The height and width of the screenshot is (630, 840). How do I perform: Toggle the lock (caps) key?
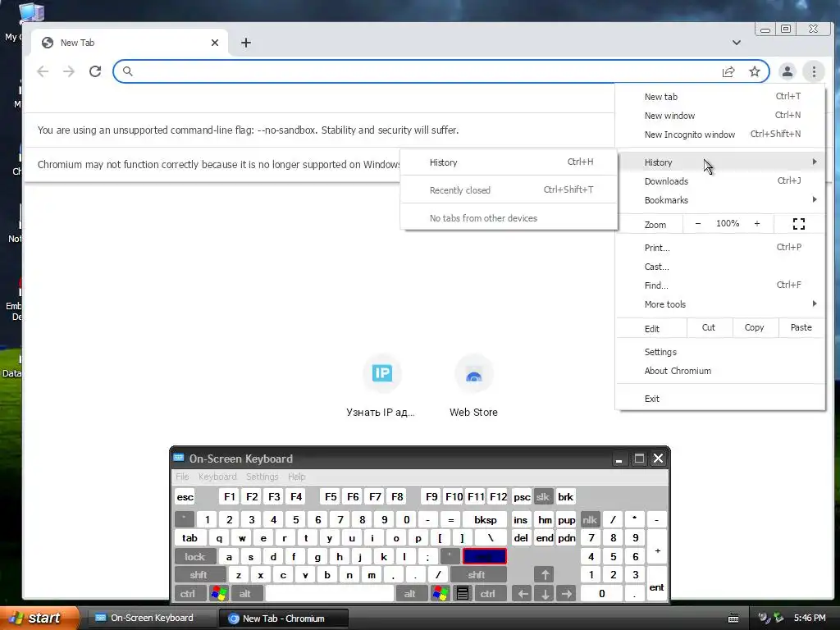pos(195,557)
